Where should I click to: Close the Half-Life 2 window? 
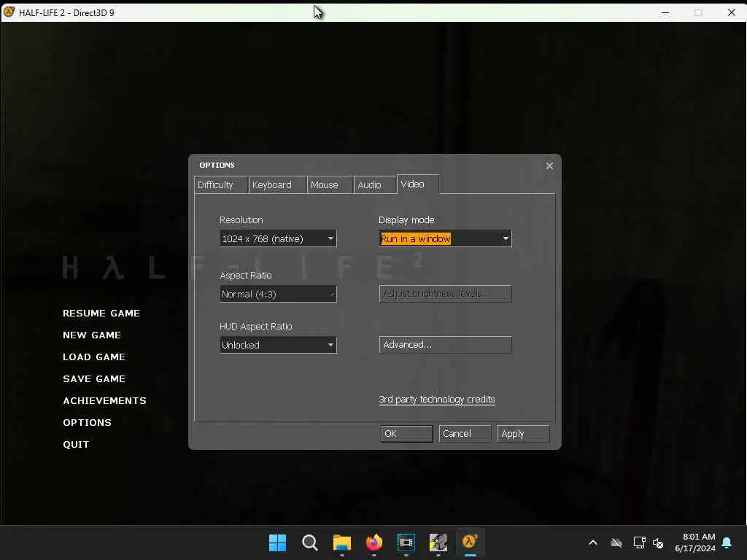pos(731,13)
